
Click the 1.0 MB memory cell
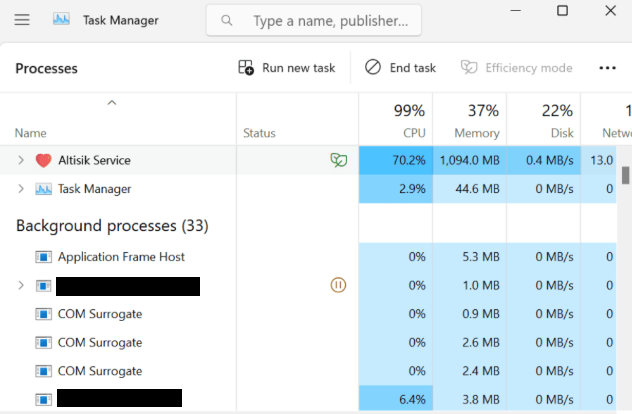[470, 285]
